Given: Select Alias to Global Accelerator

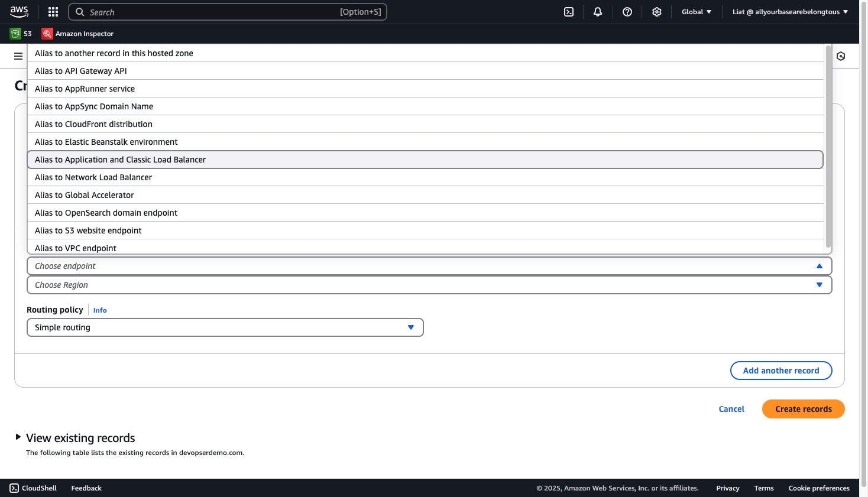Looking at the screenshot, I should 425,195.
